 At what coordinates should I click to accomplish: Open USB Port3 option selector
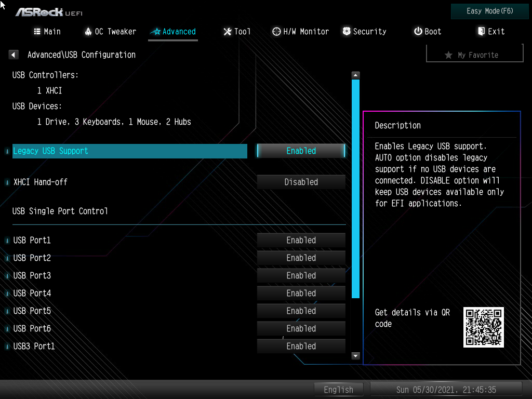point(301,275)
